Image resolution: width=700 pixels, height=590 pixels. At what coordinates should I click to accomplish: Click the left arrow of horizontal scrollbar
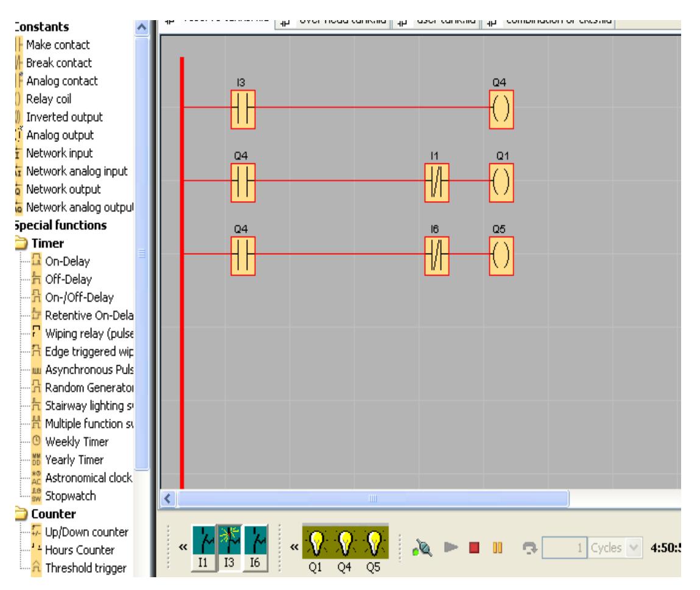click(x=168, y=499)
